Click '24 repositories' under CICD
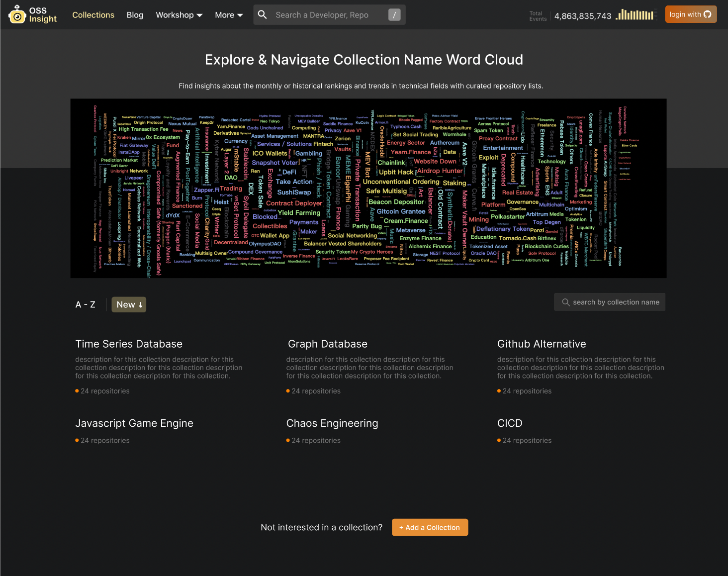 527,440
